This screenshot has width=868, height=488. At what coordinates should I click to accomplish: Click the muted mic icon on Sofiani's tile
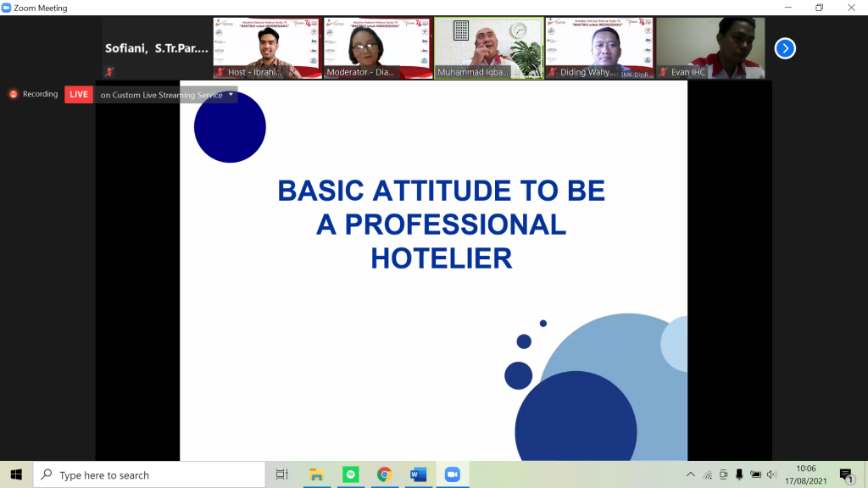coord(109,72)
